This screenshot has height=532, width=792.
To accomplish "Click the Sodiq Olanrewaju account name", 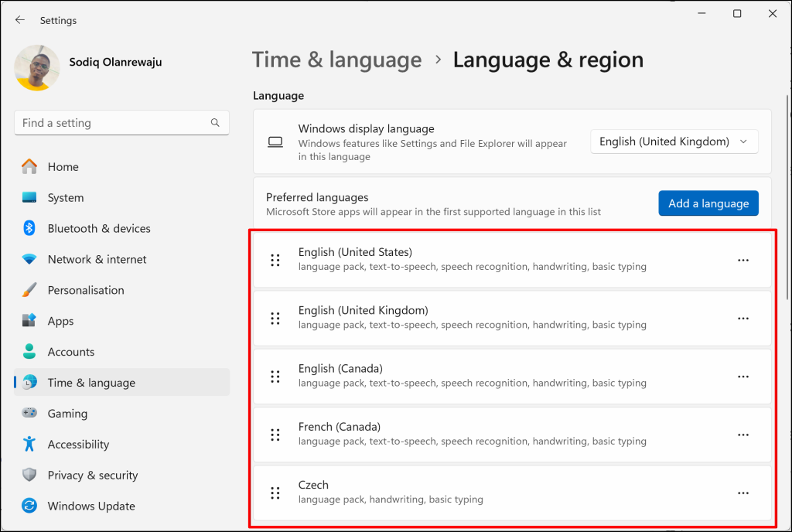I will 116,62.
